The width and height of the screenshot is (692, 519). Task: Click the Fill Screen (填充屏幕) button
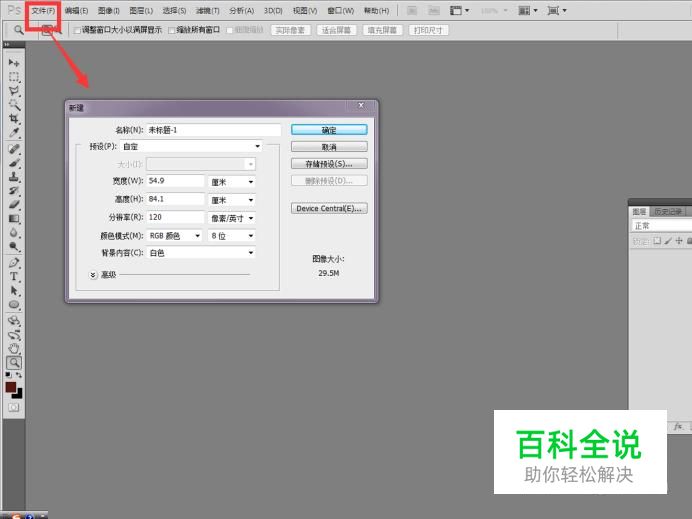click(x=382, y=30)
